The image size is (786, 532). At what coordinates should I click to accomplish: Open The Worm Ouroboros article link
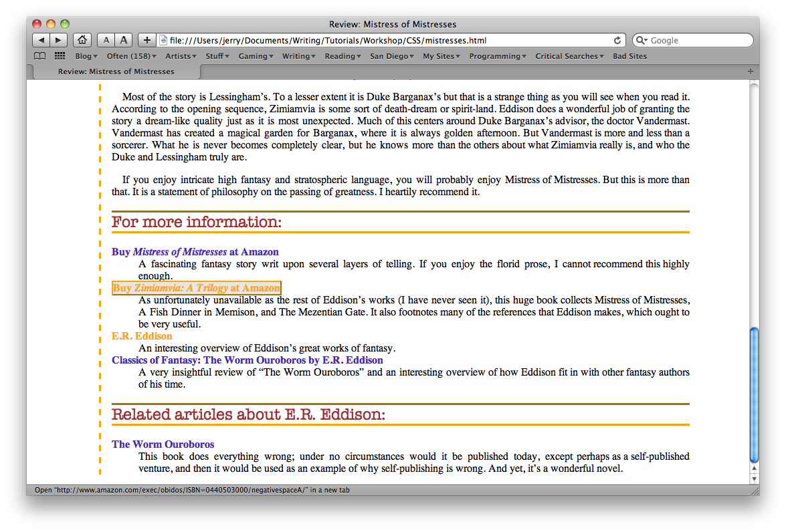pos(163,444)
